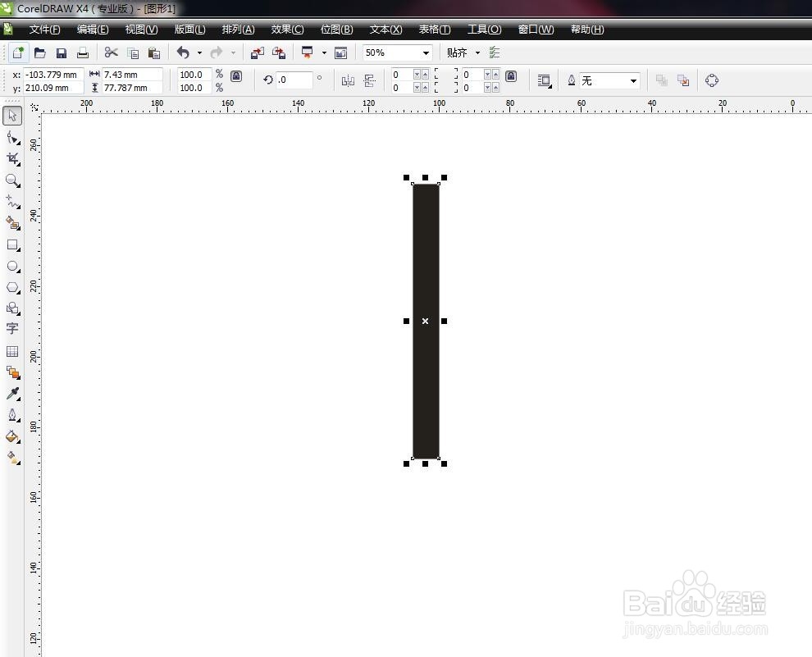Select the Zoom tool
Screen dimensions: 812x657
(x=12, y=180)
